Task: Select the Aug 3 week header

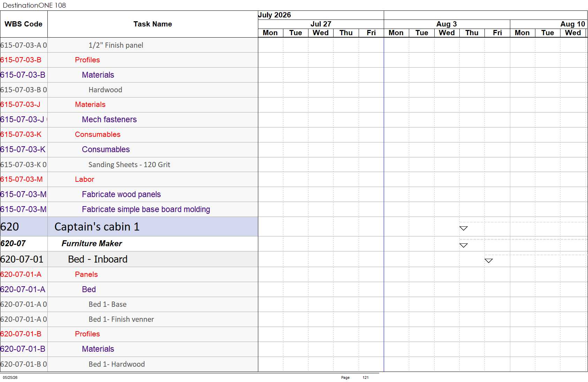Action: (x=447, y=24)
